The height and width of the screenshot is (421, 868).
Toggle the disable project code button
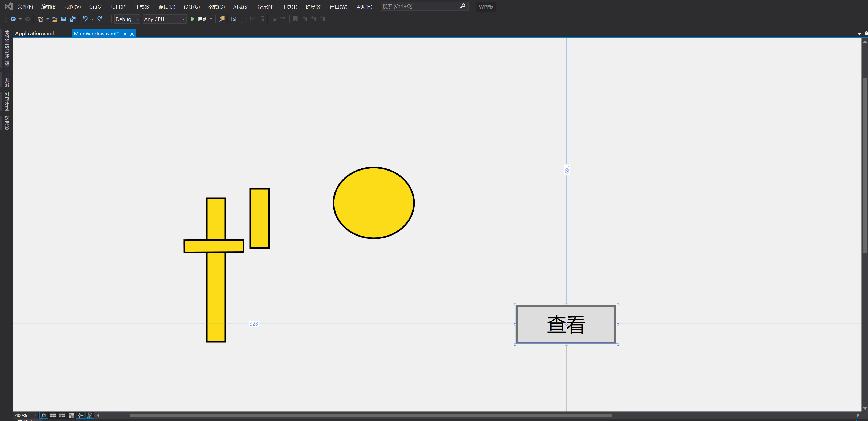(x=90, y=415)
